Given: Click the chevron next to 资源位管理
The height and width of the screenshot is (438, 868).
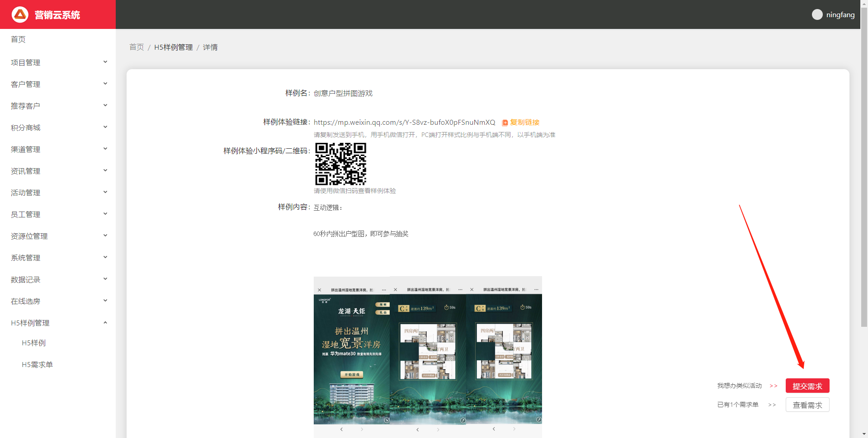Looking at the screenshot, I should [x=105, y=235].
